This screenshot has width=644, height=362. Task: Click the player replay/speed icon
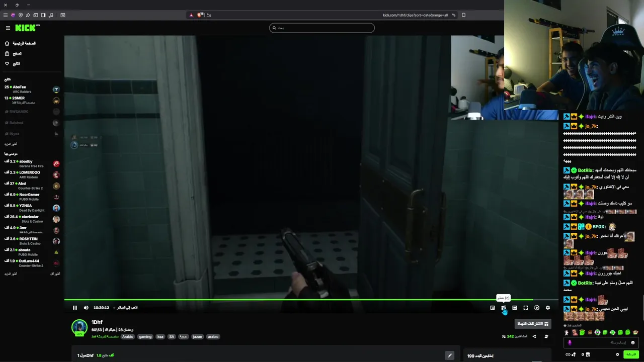pos(537,308)
